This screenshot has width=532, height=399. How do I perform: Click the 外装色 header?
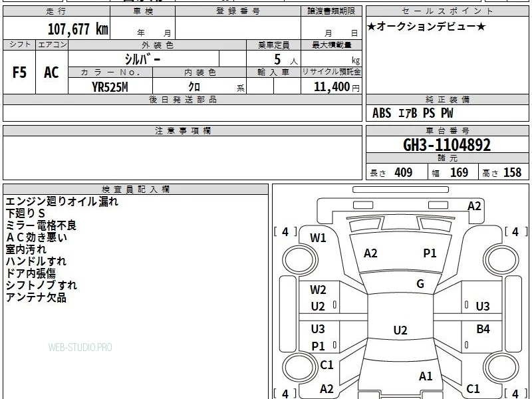pyautogui.click(x=158, y=45)
